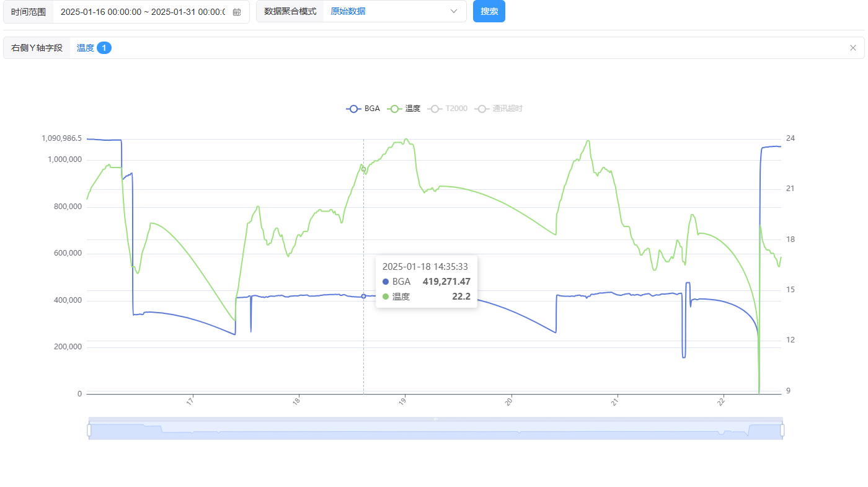868x487 pixels.
Task: Click the time range date input field
Action: point(143,12)
